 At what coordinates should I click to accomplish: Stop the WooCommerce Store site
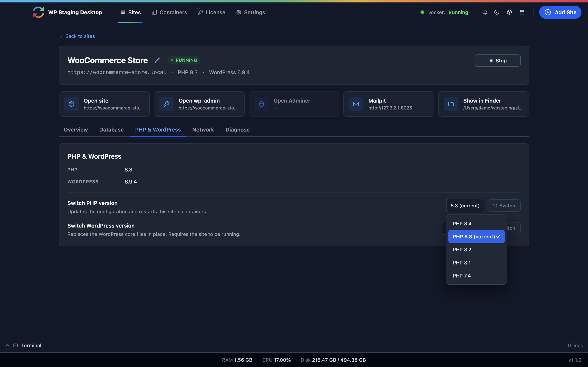498,60
